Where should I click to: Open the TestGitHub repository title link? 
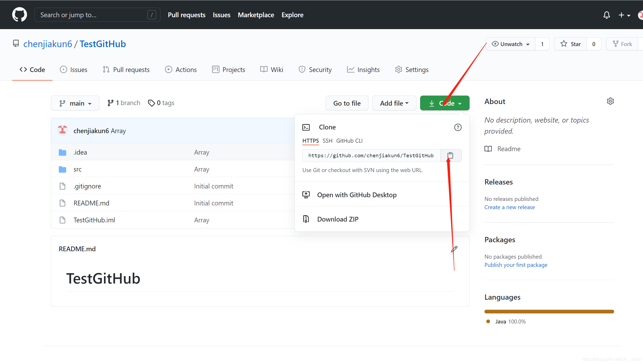coord(103,44)
